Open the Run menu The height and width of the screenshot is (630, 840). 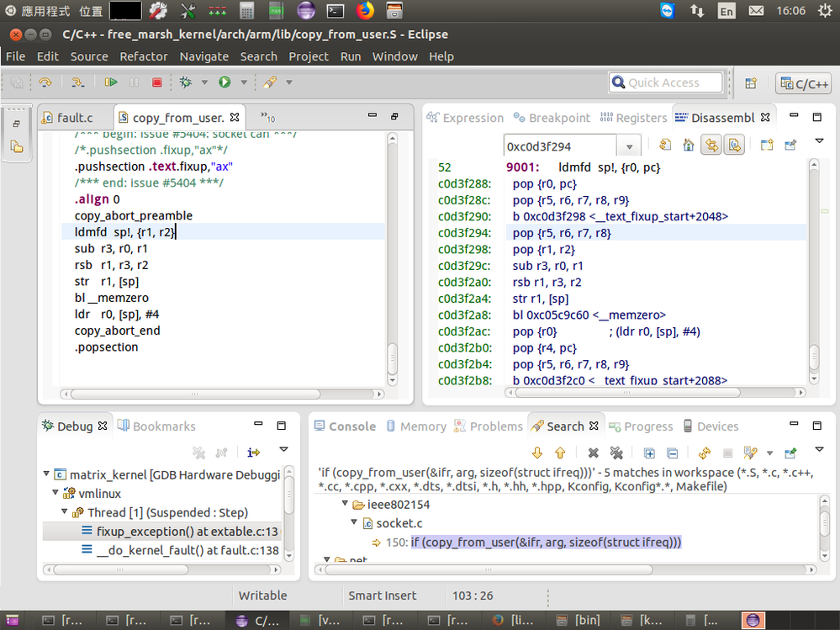point(351,56)
